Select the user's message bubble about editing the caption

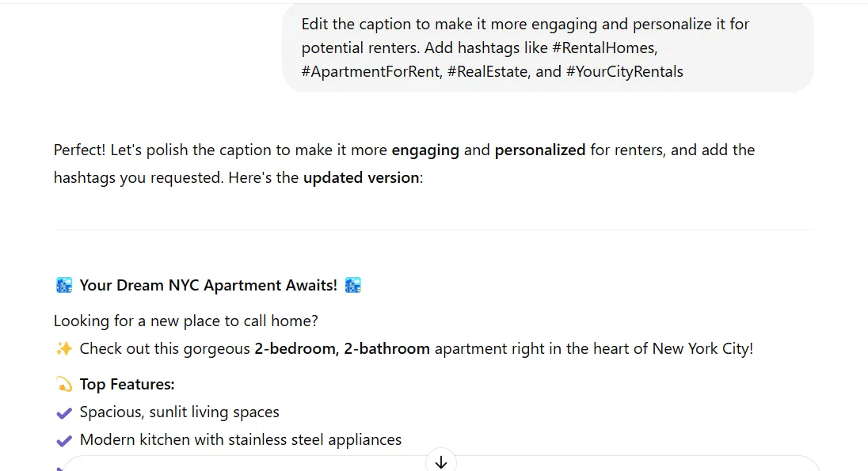click(547, 47)
